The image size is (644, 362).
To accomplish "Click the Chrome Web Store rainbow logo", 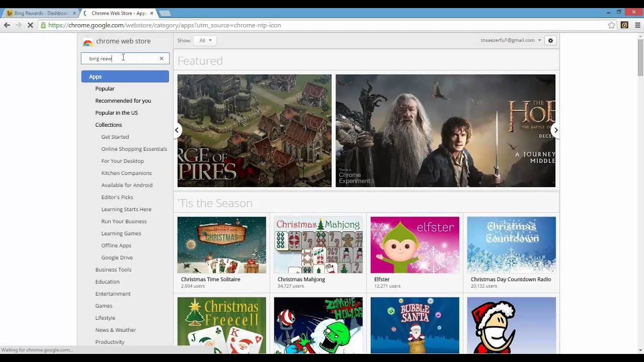I will click(88, 42).
